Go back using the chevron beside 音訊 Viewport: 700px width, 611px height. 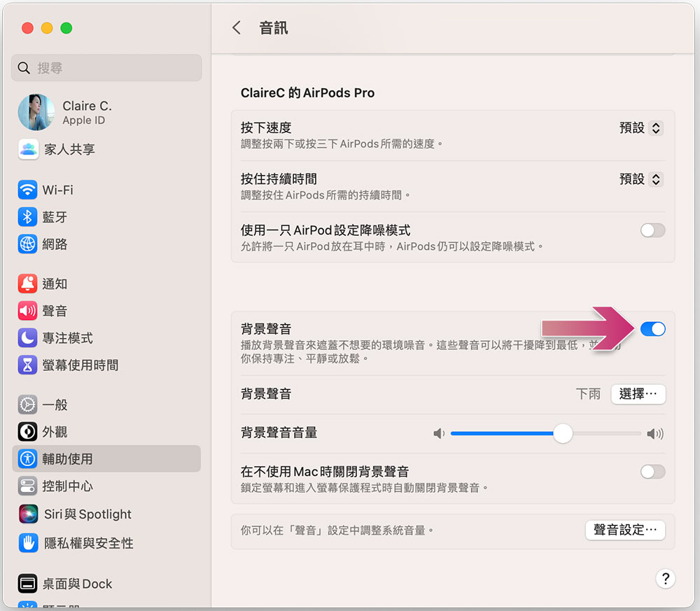237,28
